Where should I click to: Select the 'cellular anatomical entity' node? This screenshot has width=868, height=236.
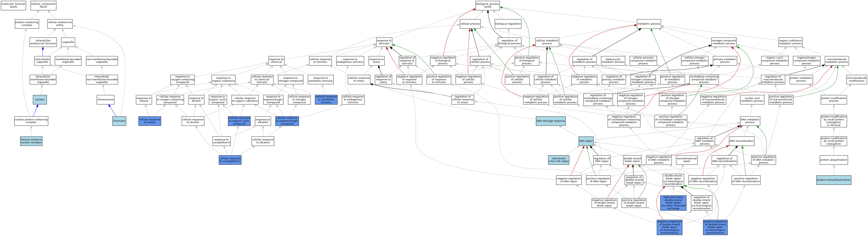(60, 24)
